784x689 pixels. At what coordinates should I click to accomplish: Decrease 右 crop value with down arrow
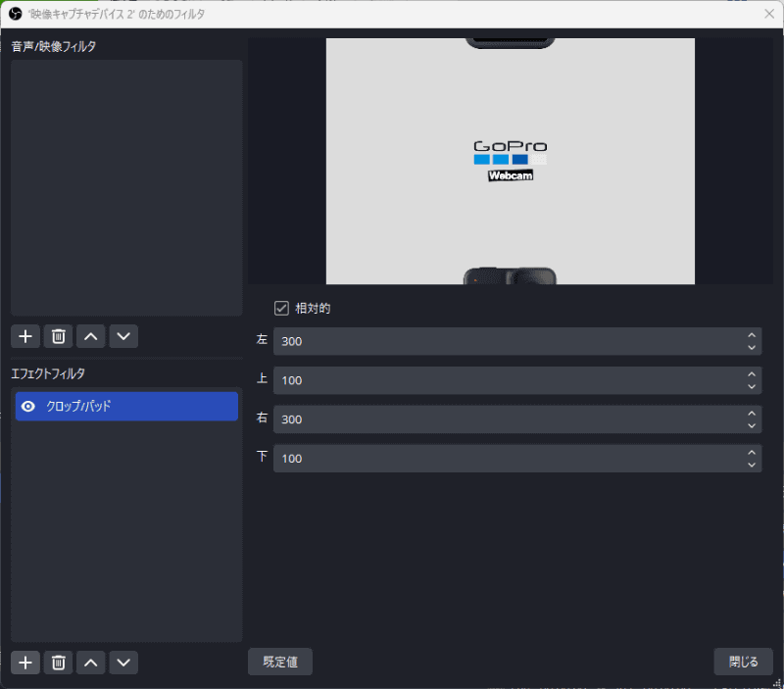tap(752, 425)
